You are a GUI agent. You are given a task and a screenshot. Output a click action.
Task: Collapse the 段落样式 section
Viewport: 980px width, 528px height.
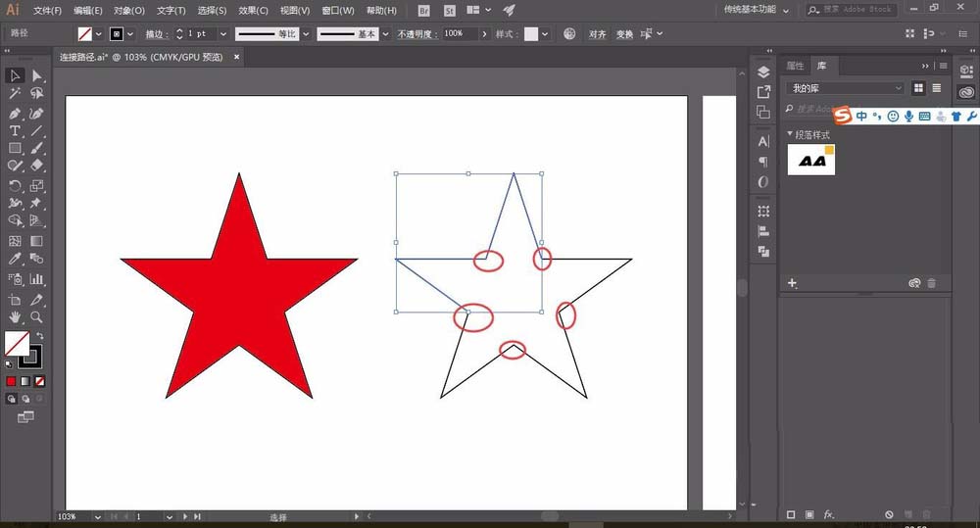pos(790,134)
